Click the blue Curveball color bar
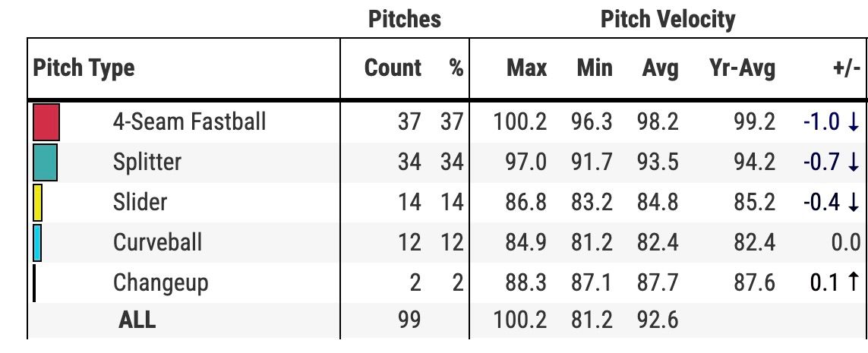The width and height of the screenshot is (868, 353). pyautogui.click(x=37, y=243)
